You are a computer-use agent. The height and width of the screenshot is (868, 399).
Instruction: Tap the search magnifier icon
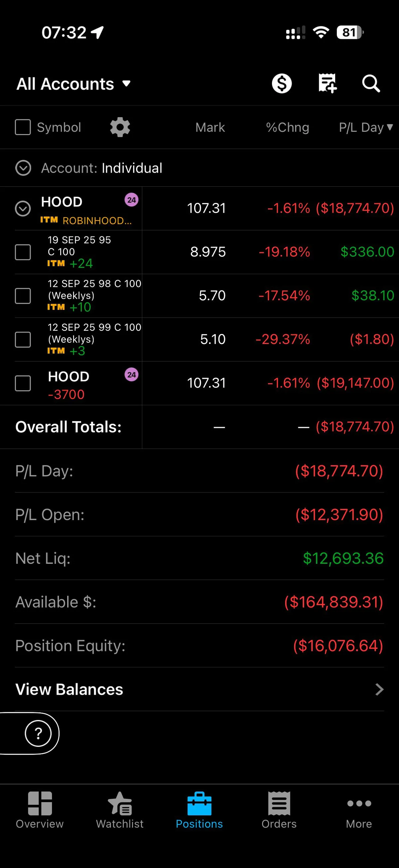(x=371, y=84)
